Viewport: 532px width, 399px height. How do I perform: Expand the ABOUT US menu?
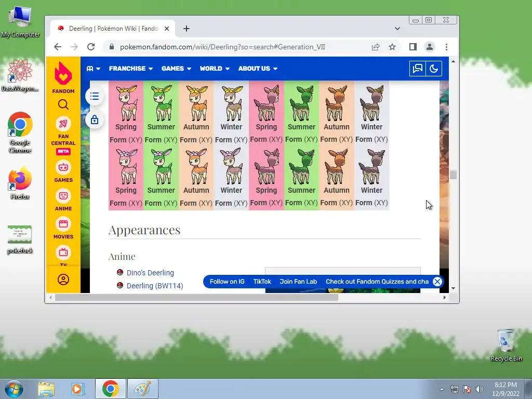258,69
